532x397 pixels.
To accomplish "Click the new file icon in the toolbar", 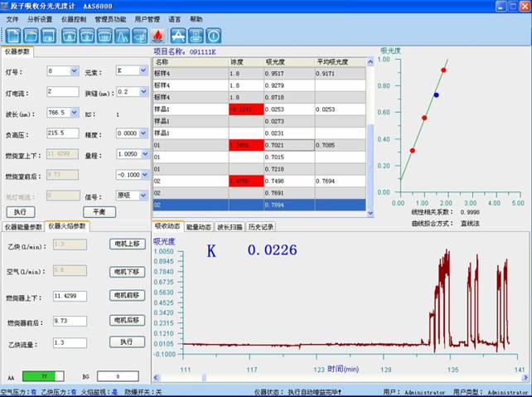I will click(x=13, y=36).
